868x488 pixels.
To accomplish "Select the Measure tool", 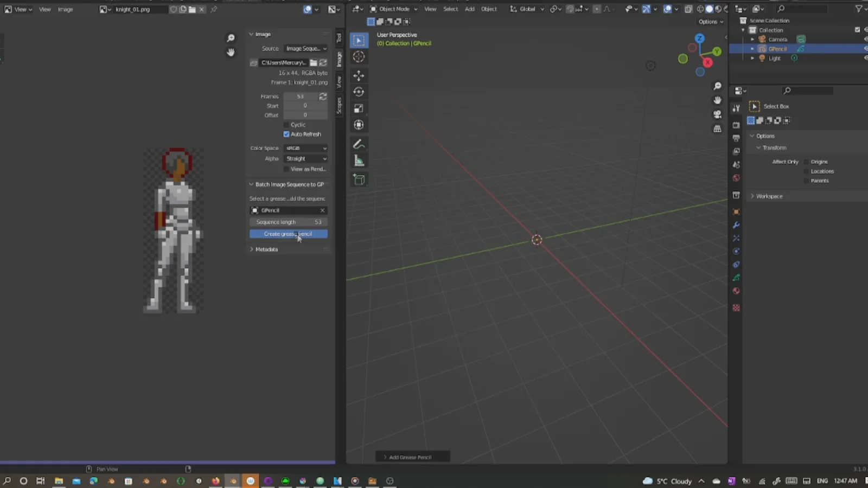I will point(359,160).
